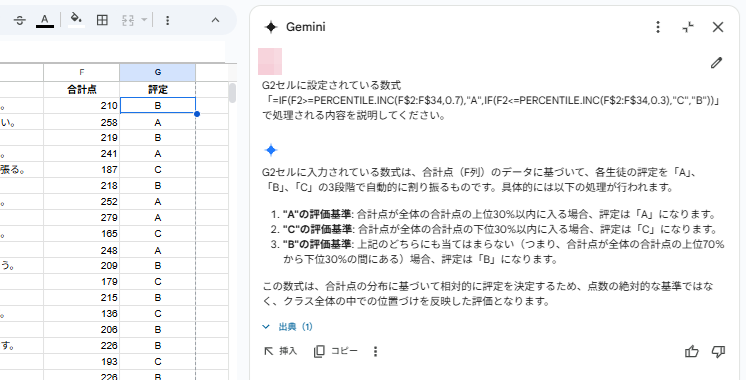Open more actions beside the コピー button

point(375,351)
